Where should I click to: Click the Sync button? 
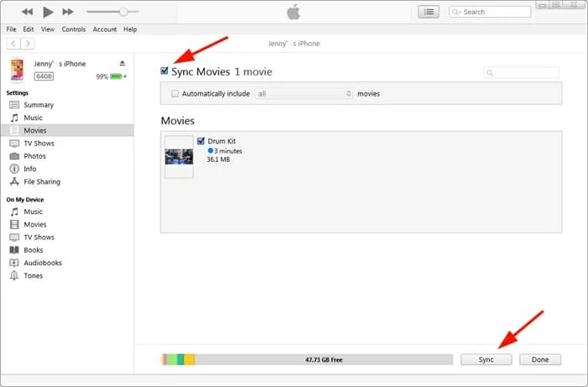(x=486, y=359)
